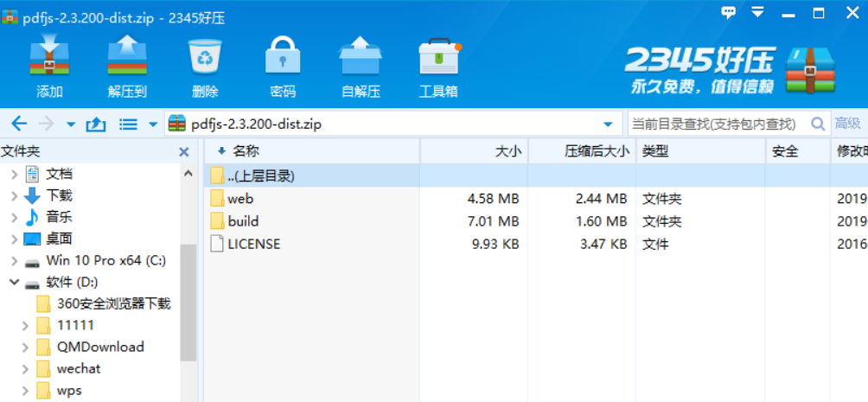The height and width of the screenshot is (402, 868).
Task: Open the view mode dropdown arrow
Action: click(x=153, y=124)
